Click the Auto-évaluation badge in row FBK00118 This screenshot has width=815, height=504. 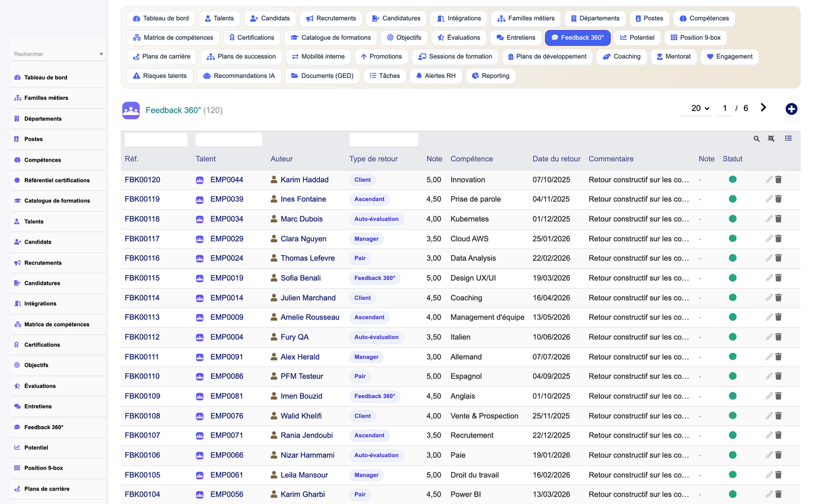[x=376, y=219]
